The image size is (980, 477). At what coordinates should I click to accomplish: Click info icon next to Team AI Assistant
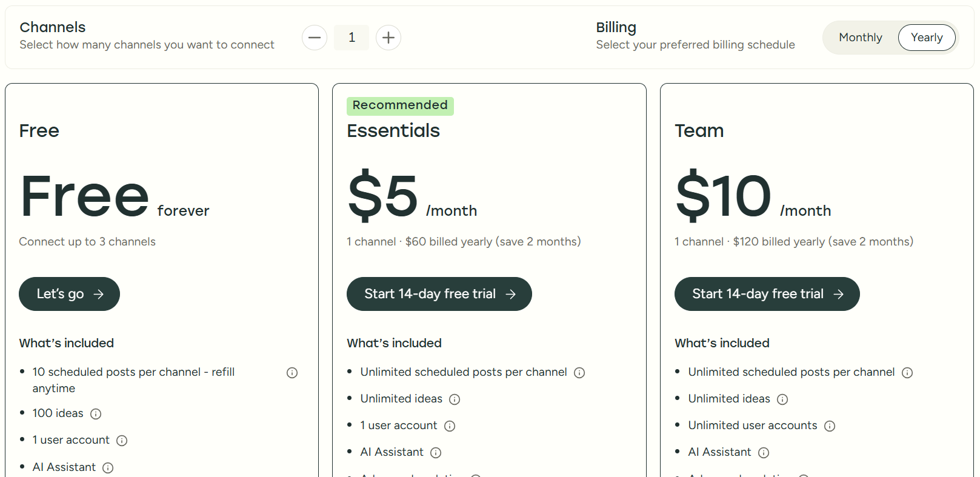pyautogui.click(x=764, y=453)
